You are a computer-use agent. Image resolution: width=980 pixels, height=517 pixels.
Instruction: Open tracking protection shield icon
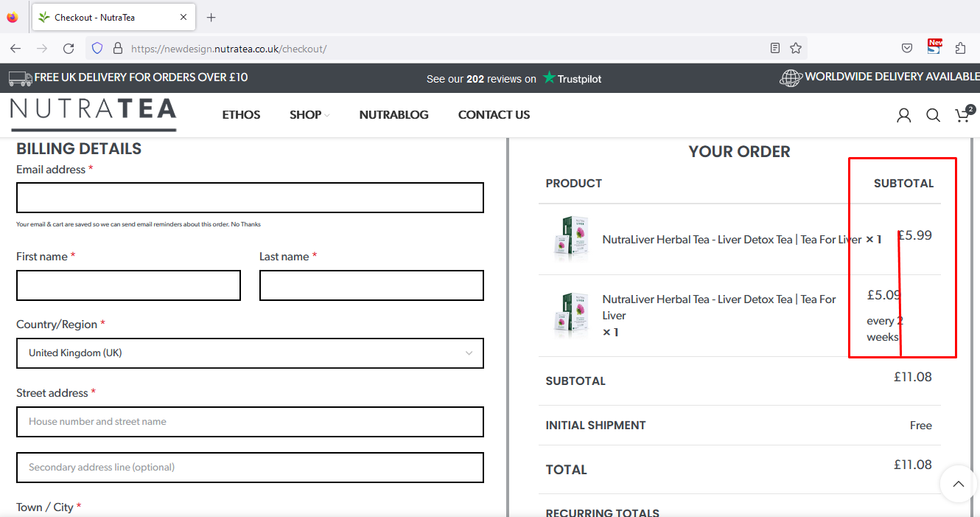pos(97,49)
